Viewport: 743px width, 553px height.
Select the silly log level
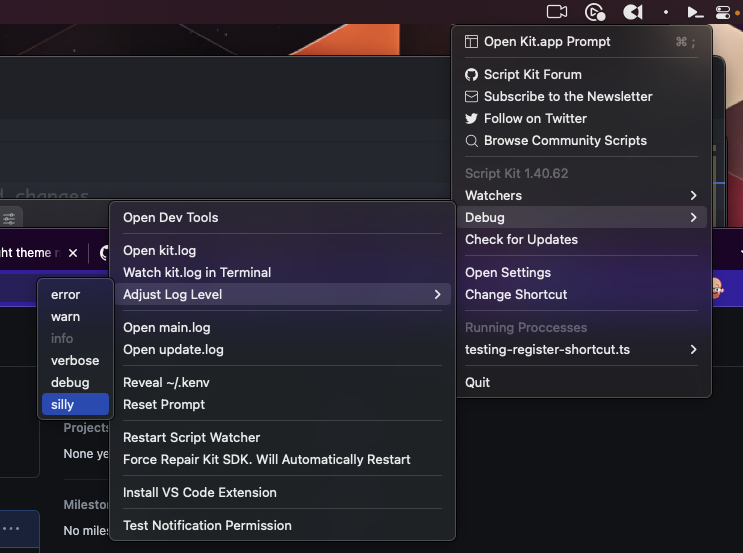point(75,404)
